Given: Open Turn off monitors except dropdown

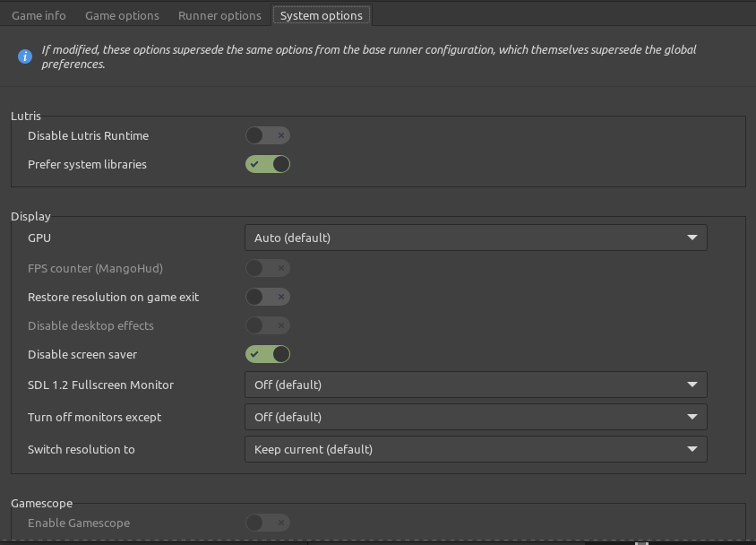Looking at the screenshot, I should click(475, 417).
